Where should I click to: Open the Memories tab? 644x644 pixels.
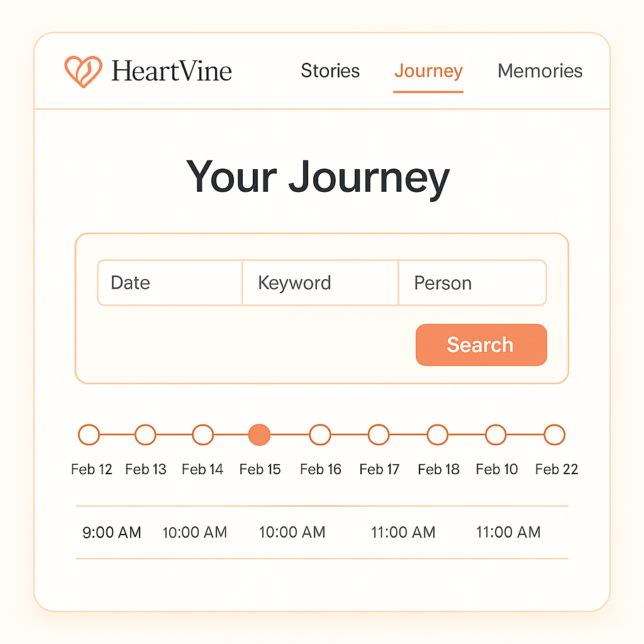[540, 71]
